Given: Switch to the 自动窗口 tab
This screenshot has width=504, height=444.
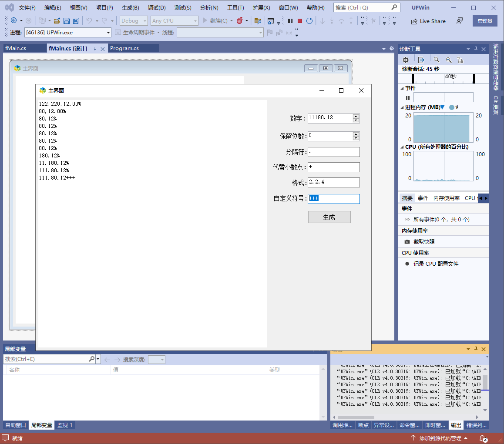Looking at the screenshot, I should 16,425.
